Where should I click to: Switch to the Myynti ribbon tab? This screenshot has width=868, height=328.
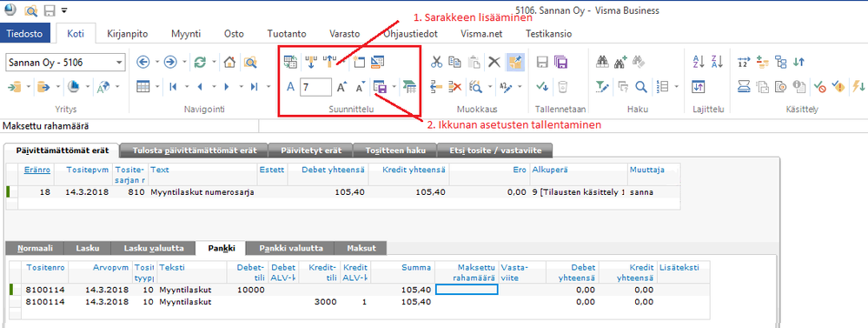(185, 34)
